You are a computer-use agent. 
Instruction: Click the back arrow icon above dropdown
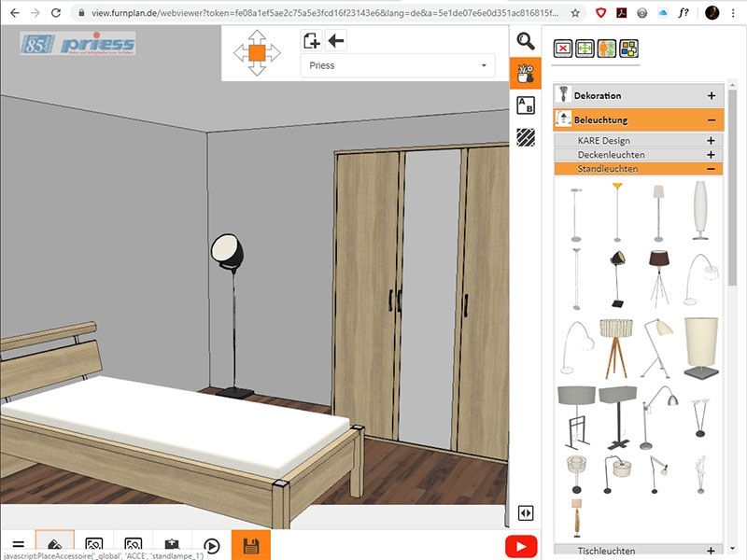pyautogui.click(x=336, y=40)
